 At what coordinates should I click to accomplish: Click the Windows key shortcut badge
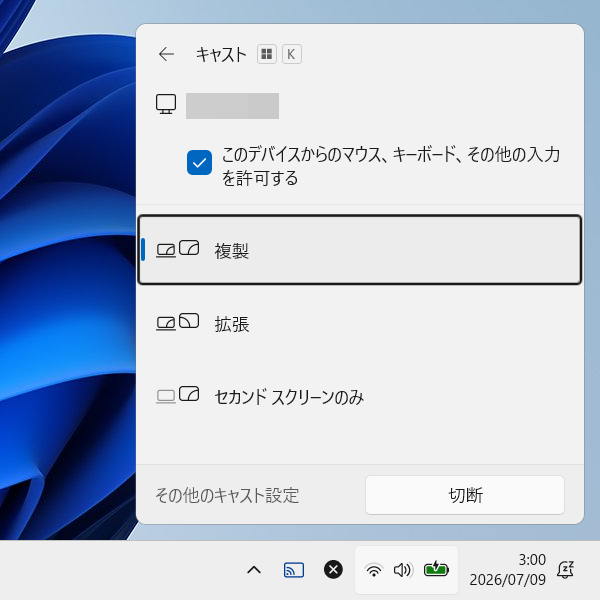(x=267, y=54)
